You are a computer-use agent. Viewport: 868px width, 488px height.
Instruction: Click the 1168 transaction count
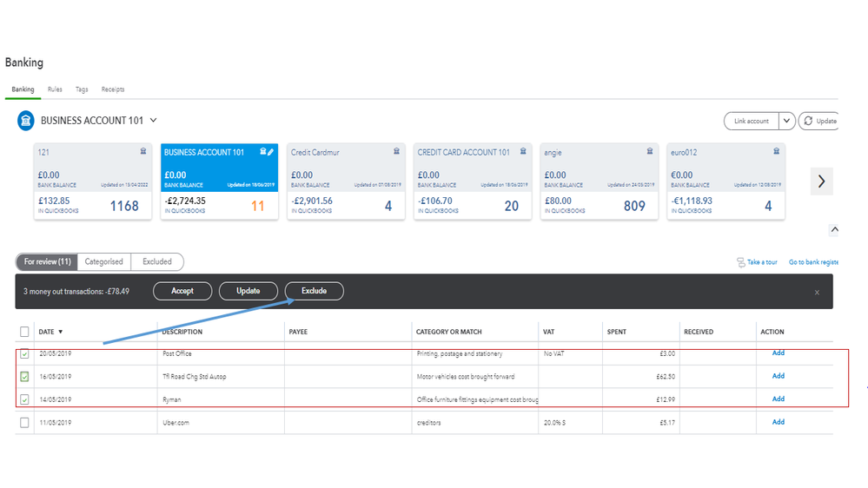[124, 207]
